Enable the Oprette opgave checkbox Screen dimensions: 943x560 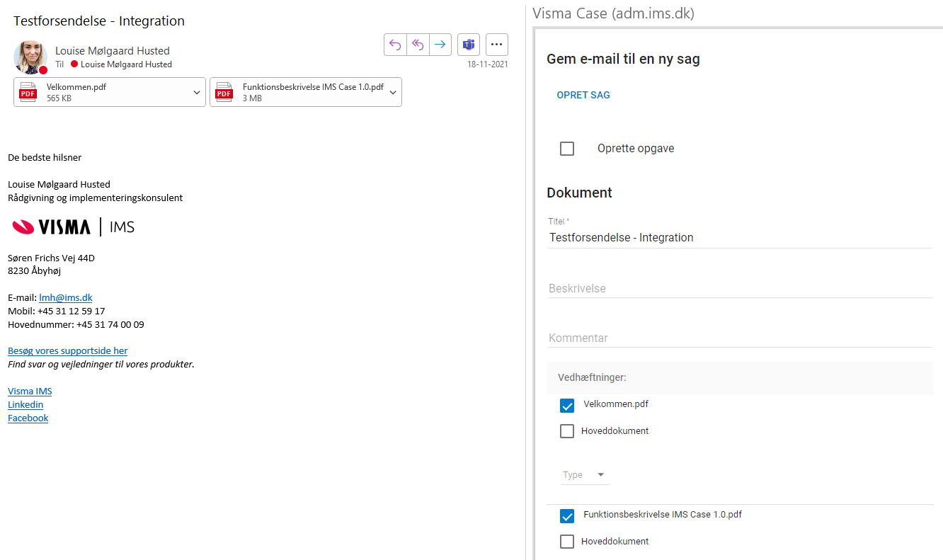coord(567,149)
